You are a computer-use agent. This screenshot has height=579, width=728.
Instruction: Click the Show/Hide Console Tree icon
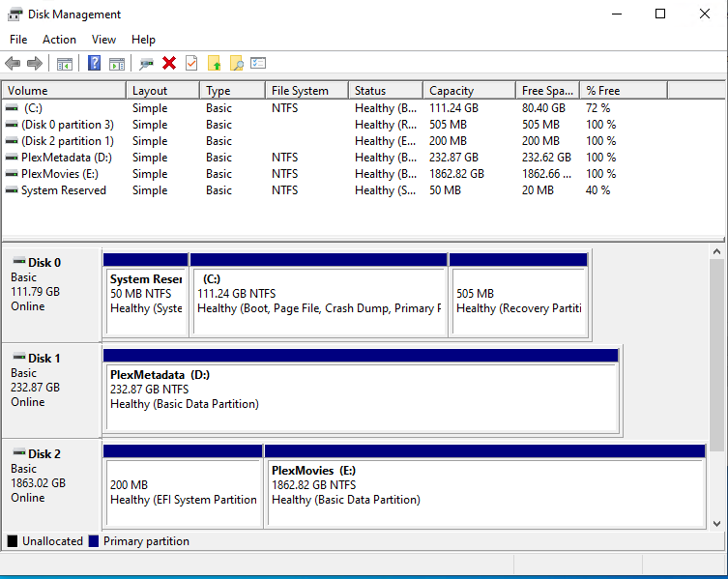[x=65, y=63]
